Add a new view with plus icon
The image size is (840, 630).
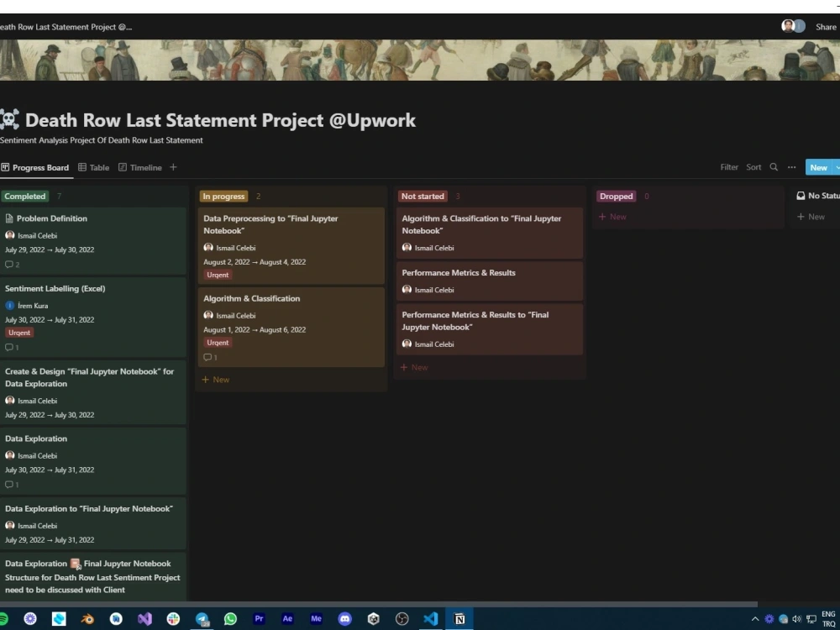click(x=173, y=167)
